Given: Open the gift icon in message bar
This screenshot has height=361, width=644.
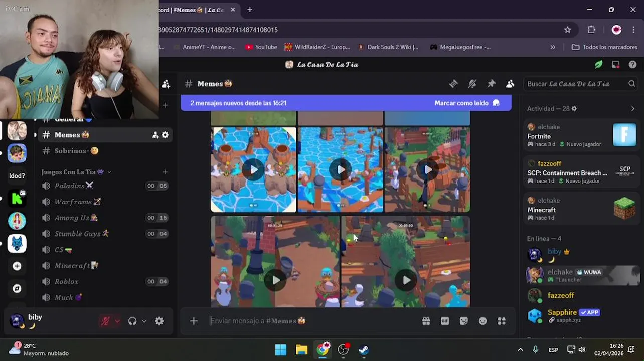Looking at the screenshot, I should (x=426, y=321).
